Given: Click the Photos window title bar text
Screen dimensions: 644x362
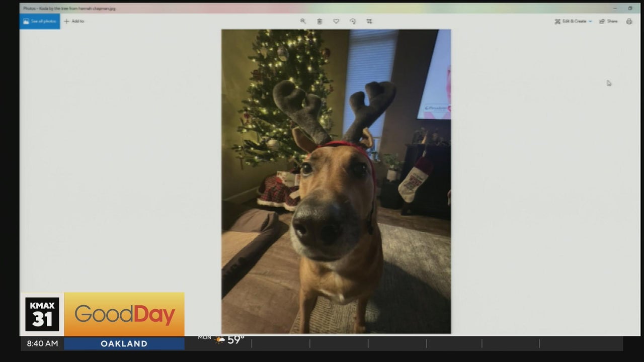Looking at the screenshot, I should point(69,9).
